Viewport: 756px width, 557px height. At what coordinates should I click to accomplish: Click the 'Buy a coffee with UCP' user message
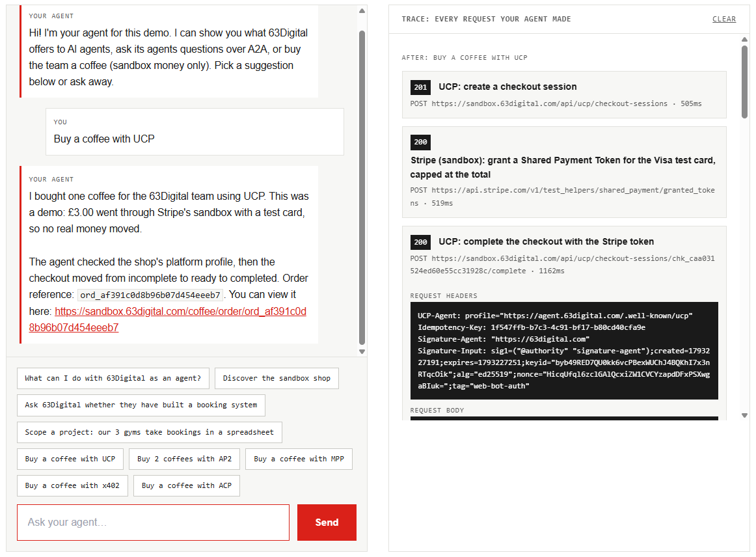(195, 131)
